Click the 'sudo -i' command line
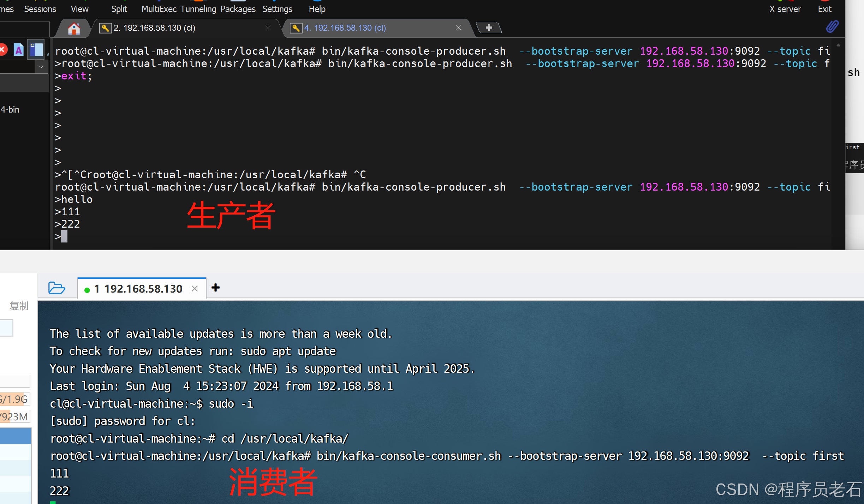 coord(152,404)
